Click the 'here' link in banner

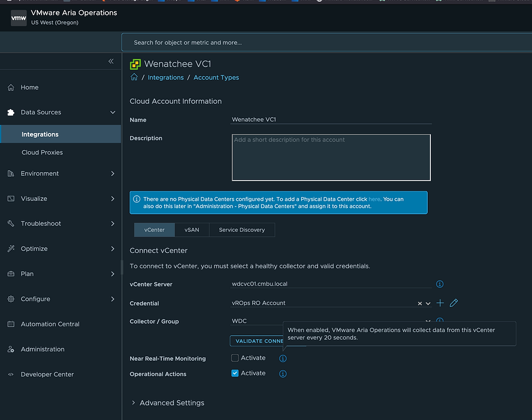coord(374,199)
